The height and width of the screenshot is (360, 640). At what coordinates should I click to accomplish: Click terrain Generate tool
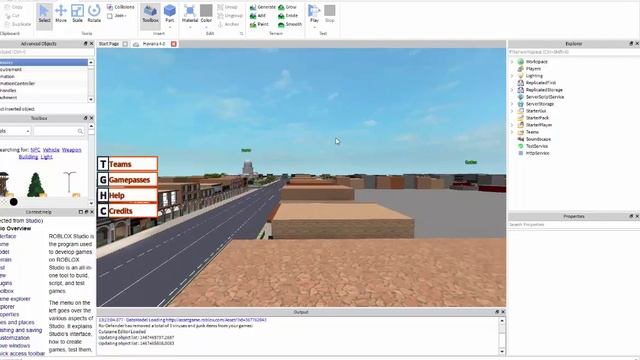click(x=263, y=7)
